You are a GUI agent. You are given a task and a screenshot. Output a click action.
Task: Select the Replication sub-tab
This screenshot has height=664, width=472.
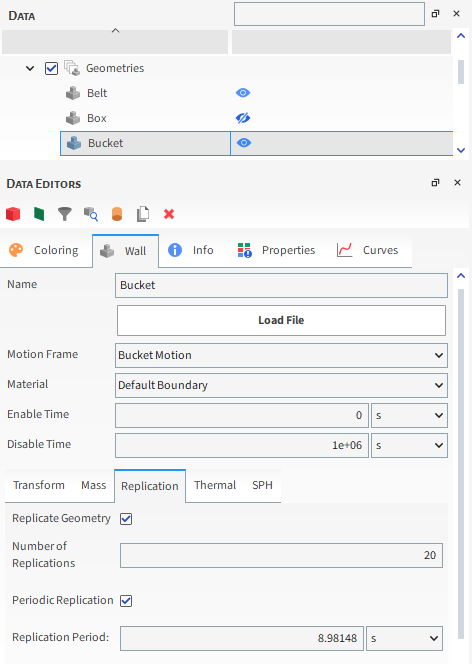click(x=150, y=486)
